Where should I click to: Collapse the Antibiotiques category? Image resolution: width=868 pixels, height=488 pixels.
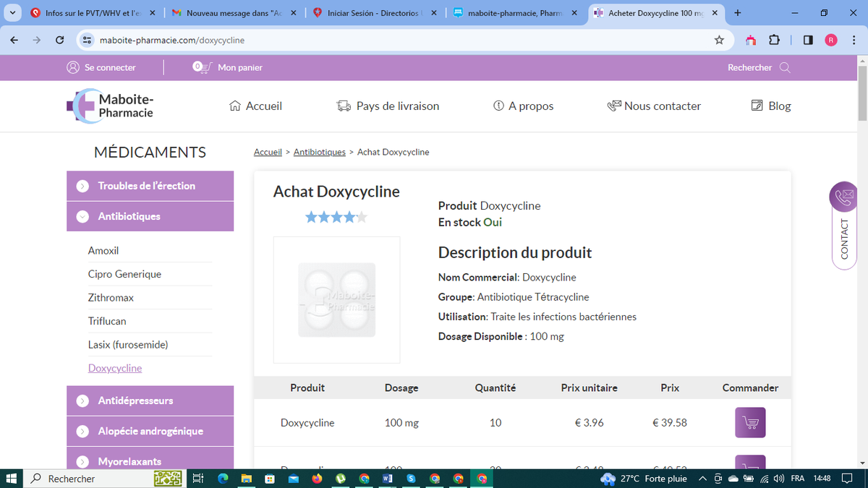coord(150,216)
